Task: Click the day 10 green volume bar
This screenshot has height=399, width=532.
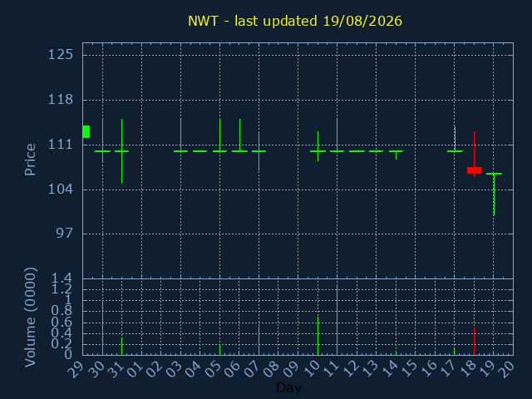Action: pos(318,336)
